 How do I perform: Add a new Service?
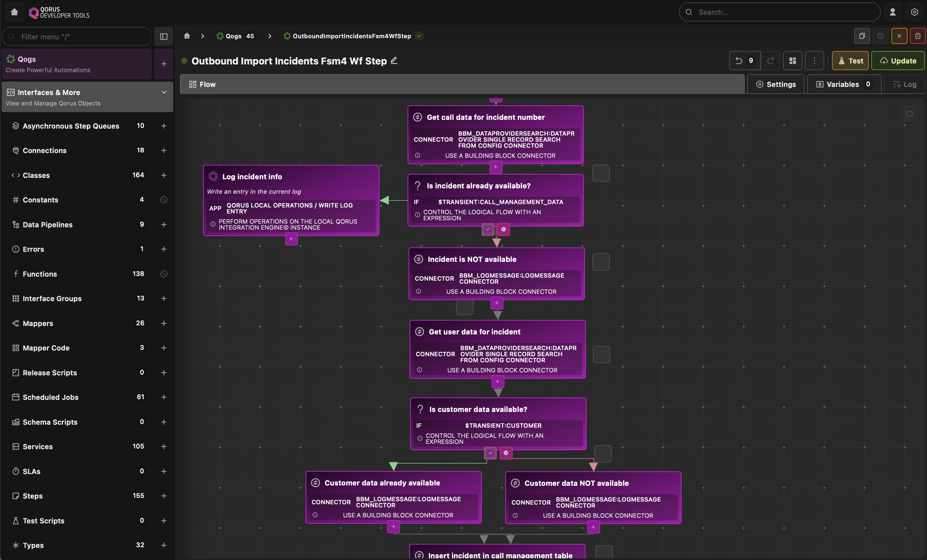tap(164, 447)
